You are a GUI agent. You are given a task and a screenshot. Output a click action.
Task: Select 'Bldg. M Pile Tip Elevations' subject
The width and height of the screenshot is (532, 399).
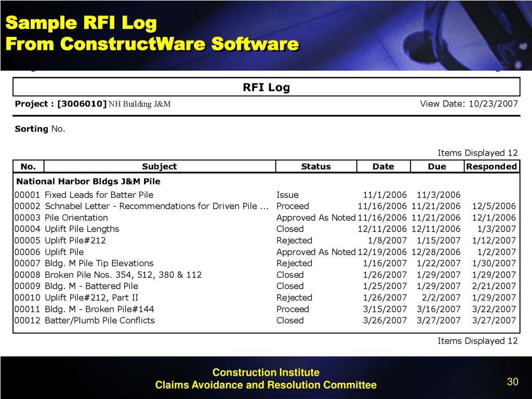tap(99, 263)
